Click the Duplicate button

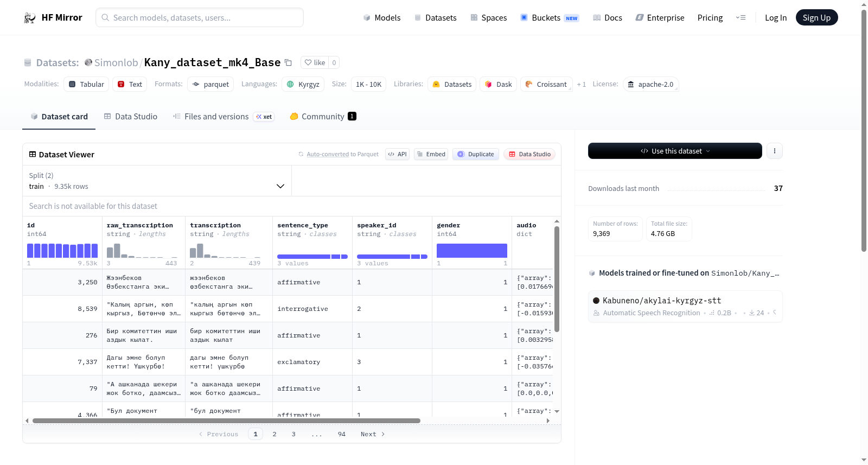point(476,154)
